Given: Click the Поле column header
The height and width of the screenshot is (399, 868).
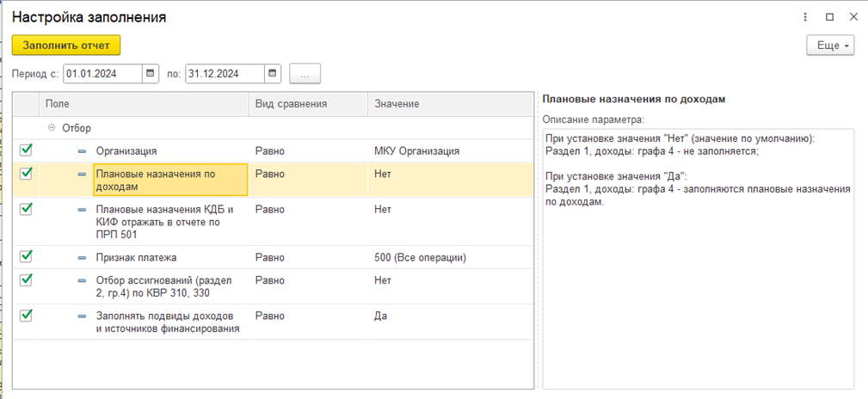Looking at the screenshot, I should click(x=144, y=104).
